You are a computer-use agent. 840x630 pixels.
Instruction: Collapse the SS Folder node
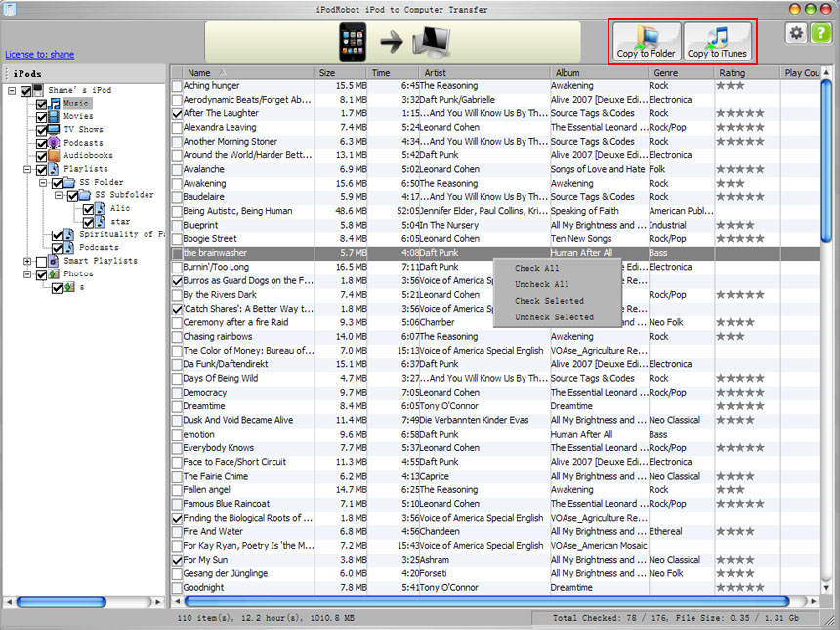coord(43,183)
